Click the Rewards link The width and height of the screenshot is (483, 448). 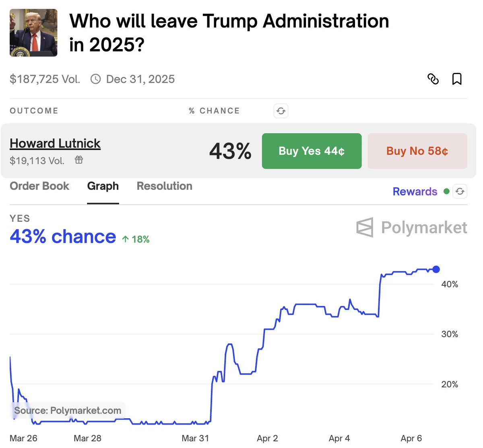coord(415,192)
